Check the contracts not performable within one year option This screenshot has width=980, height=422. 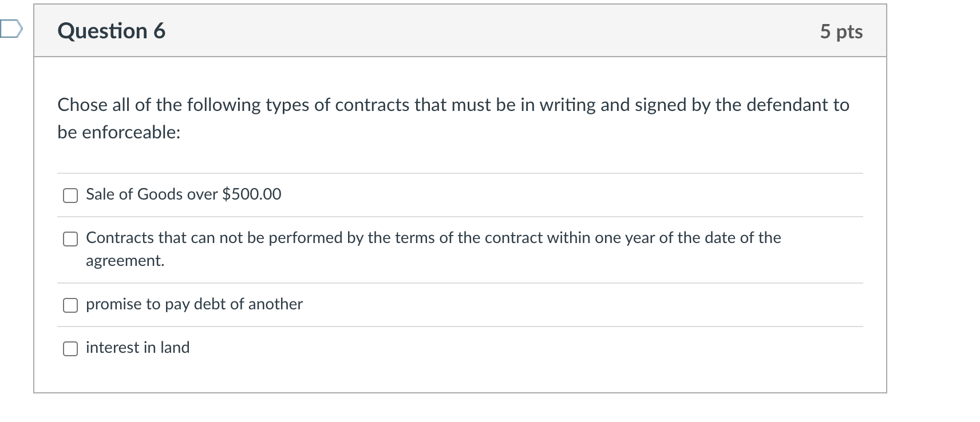click(70, 238)
